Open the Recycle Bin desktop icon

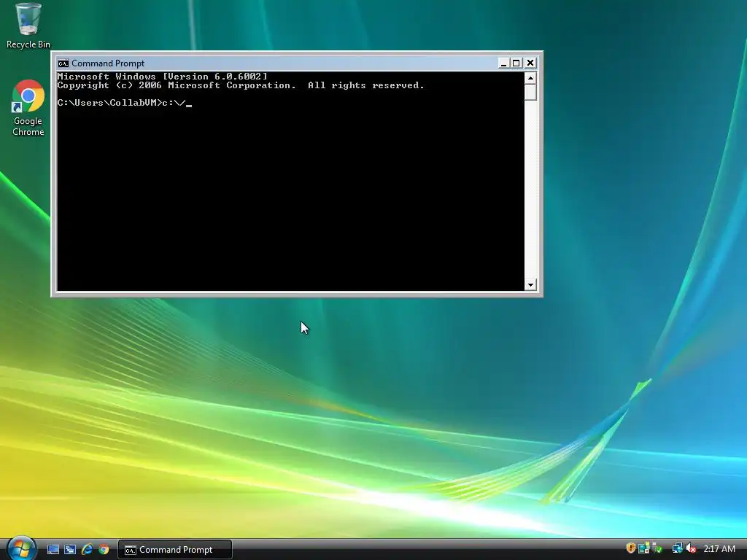[x=28, y=26]
